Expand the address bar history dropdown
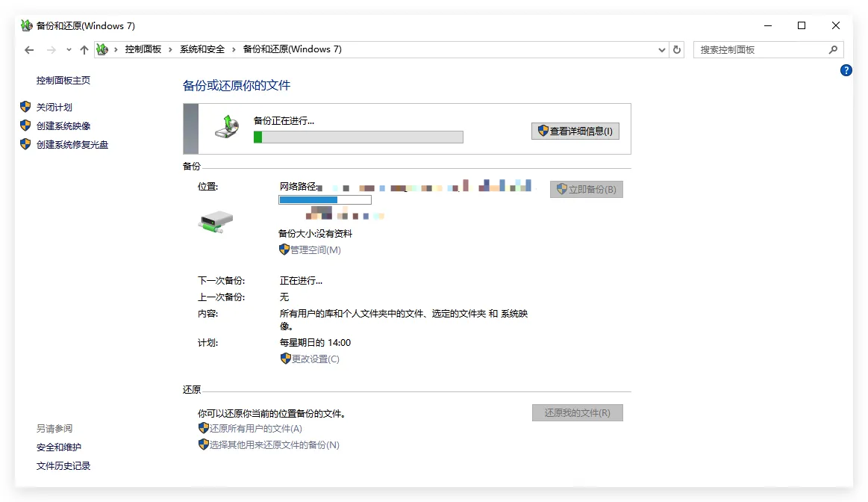 [x=662, y=50]
